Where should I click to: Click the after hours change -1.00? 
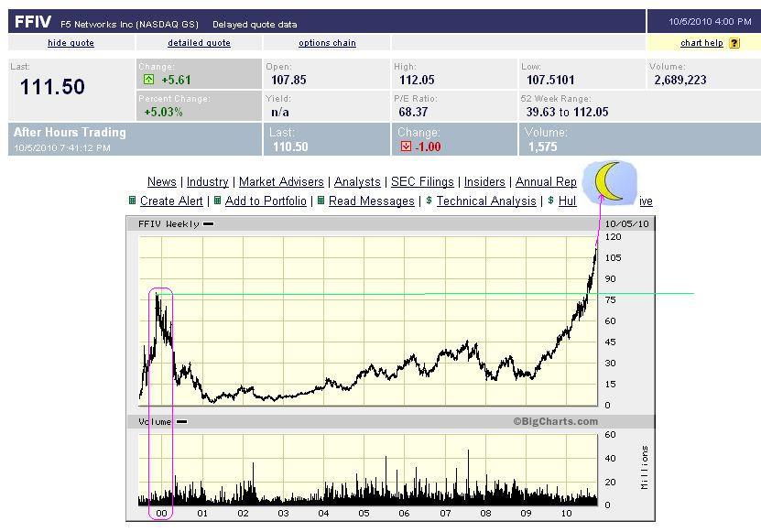pyautogui.click(x=428, y=147)
